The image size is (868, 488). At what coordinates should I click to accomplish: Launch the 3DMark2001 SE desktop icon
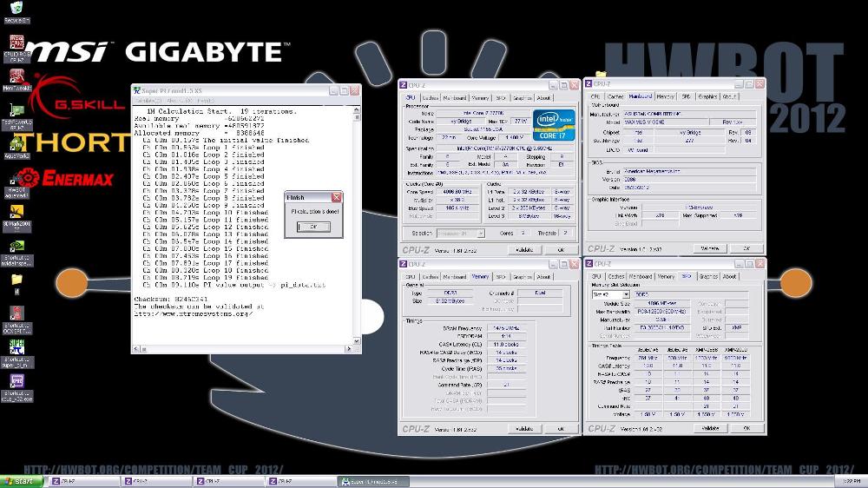(16, 212)
